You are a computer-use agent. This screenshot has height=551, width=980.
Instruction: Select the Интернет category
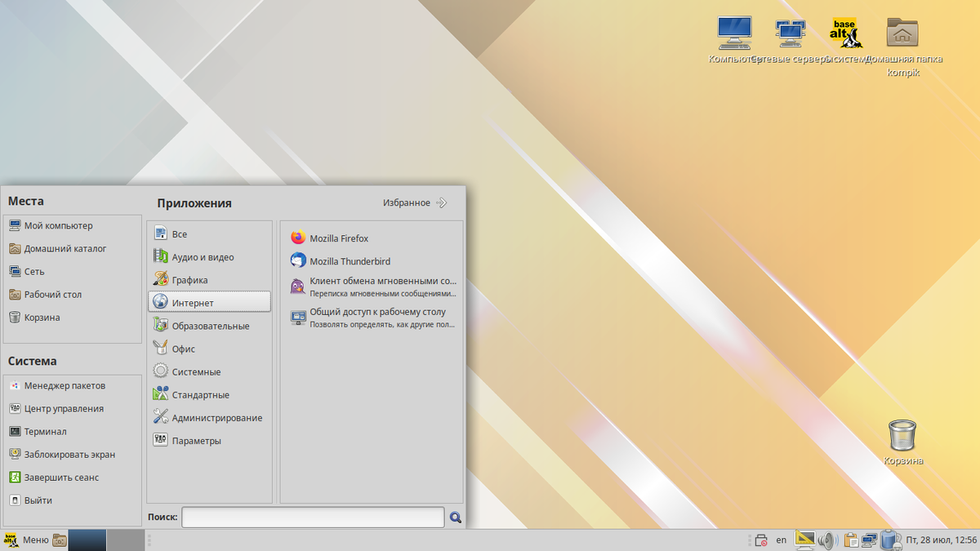coord(209,302)
